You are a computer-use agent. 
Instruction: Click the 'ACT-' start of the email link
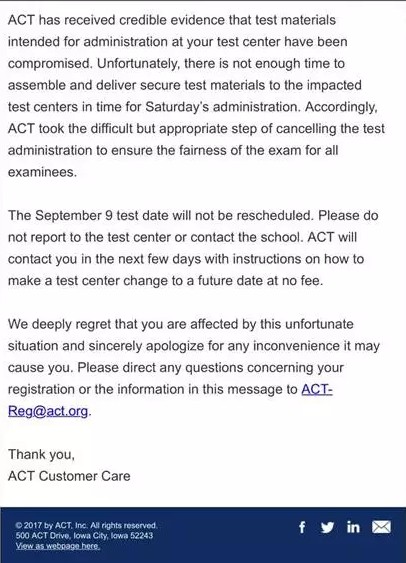coord(317,389)
